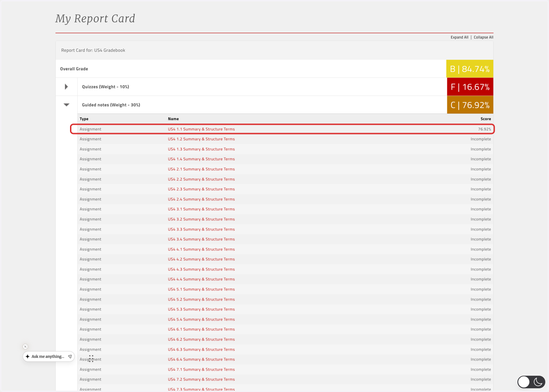The height and width of the screenshot is (392, 549).
Task: Close the Ask me anything chat widget
Action: [x=25, y=347]
